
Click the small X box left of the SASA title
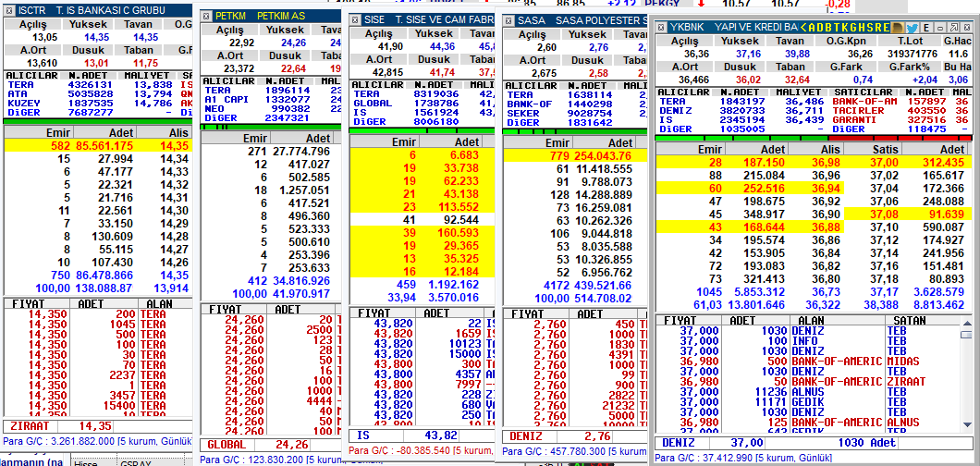[x=508, y=20]
